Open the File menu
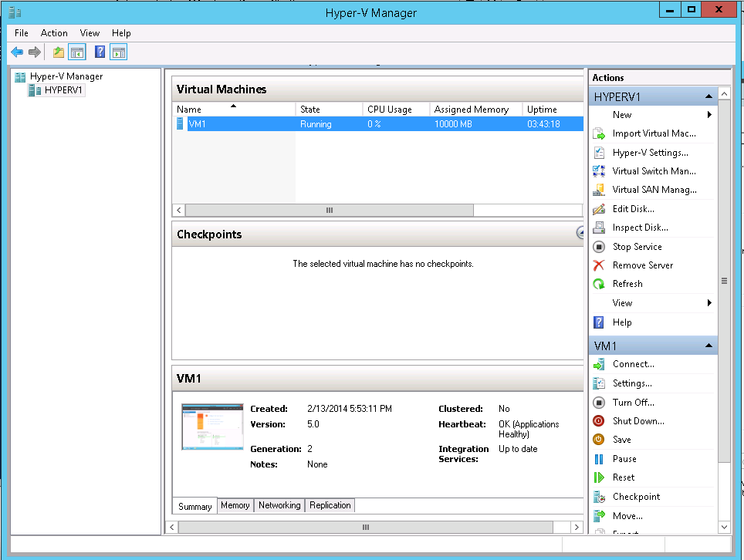744x560 pixels. [22, 33]
